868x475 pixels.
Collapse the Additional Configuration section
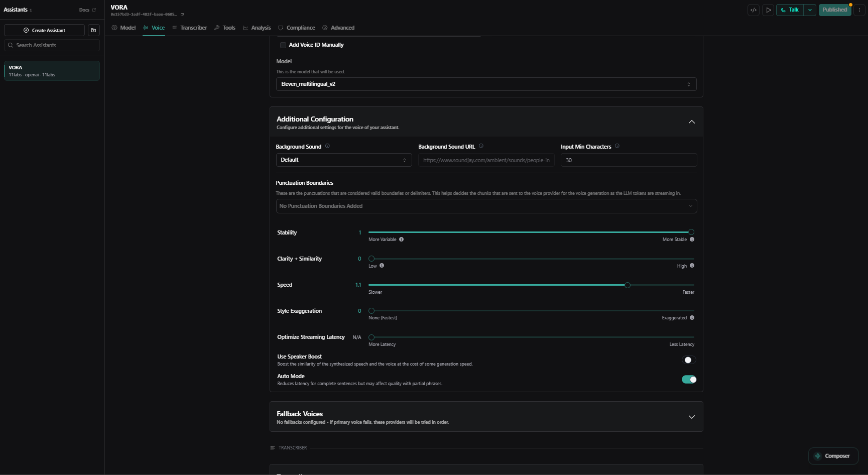(x=692, y=122)
